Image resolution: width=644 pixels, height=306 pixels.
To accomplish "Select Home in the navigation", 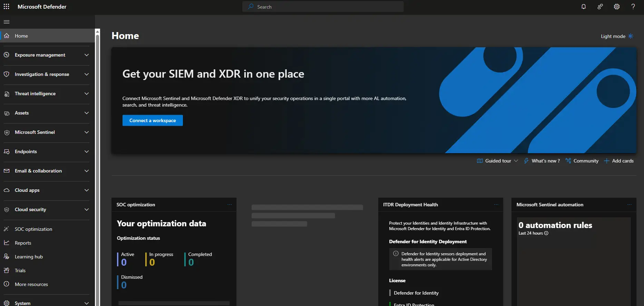I will click(x=21, y=36).
